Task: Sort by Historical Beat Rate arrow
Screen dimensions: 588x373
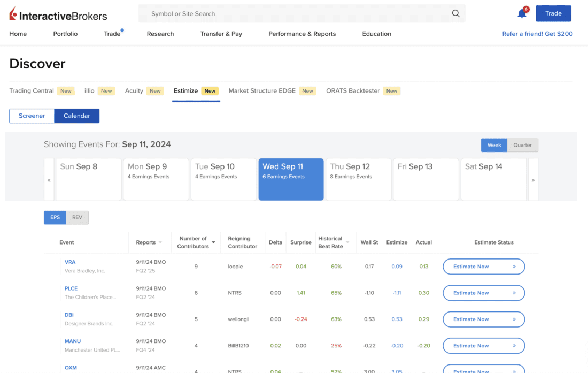Action: (x=347, y=242)
